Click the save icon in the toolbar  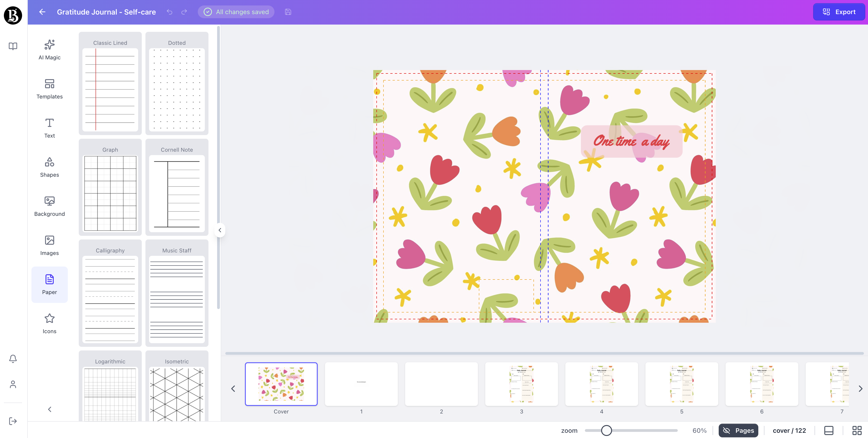(x=288, y=12)
